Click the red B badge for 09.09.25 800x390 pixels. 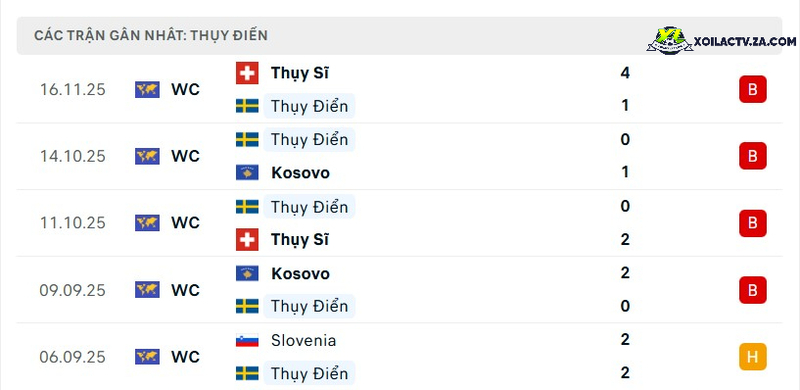[x=753, y=290]
